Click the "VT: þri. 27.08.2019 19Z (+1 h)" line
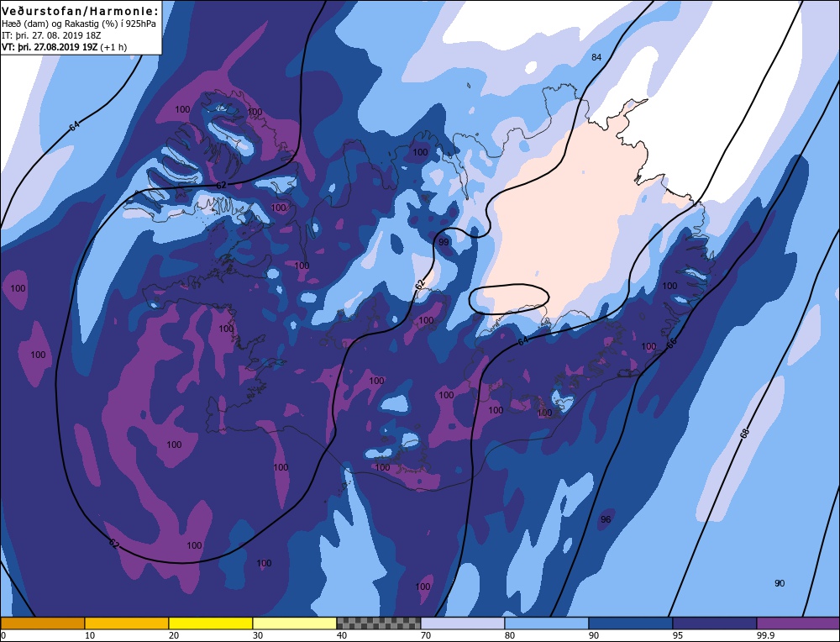The image size is (840, 642). coord(65,47)
